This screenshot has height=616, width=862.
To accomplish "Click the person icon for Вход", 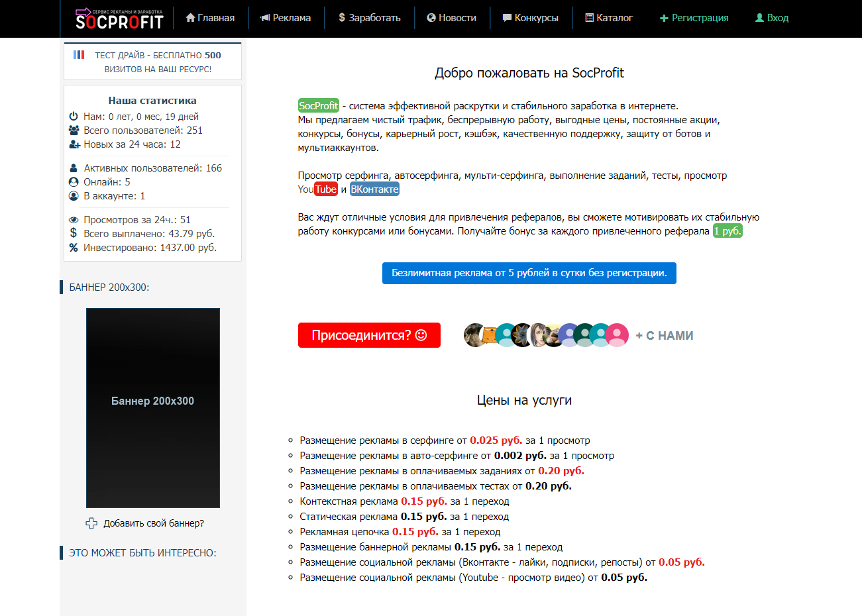I will [759, 18].
